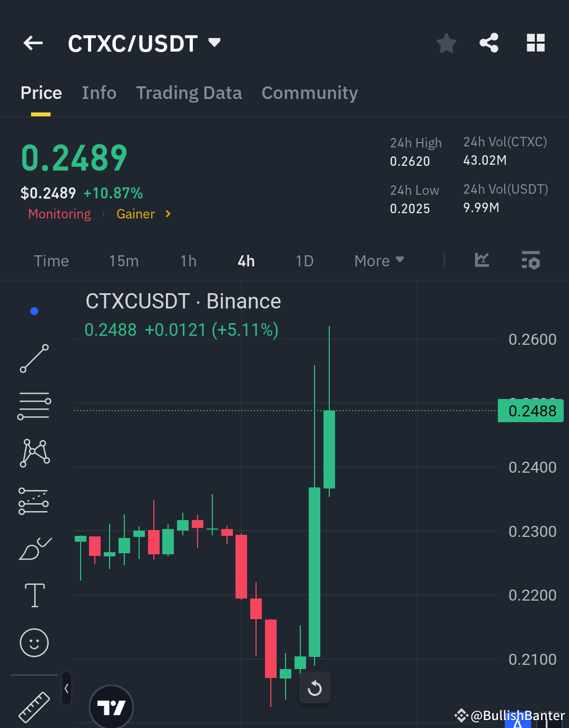Select the text annotation tool

click(x=34, y=595)
